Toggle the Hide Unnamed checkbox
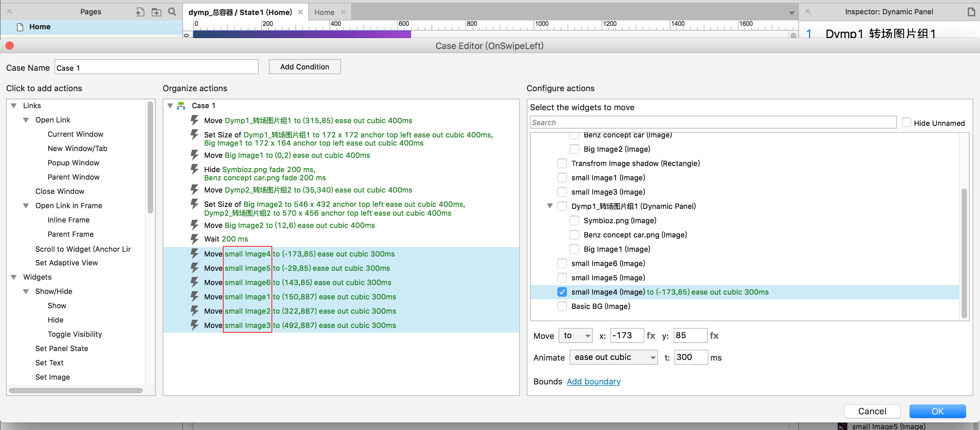This screenshot has height=430, width=980. (906, 122)
